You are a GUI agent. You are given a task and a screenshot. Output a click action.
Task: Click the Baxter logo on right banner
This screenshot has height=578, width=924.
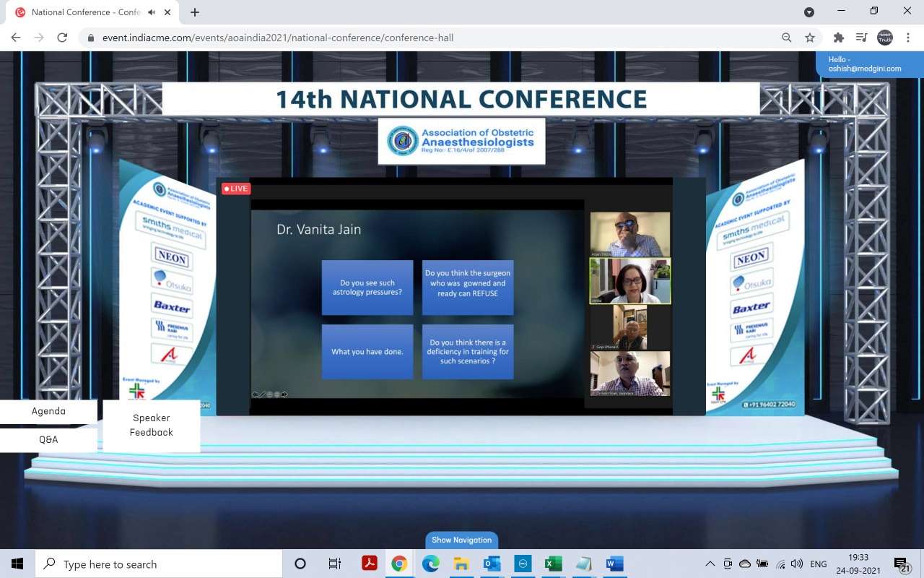point(751,309)
